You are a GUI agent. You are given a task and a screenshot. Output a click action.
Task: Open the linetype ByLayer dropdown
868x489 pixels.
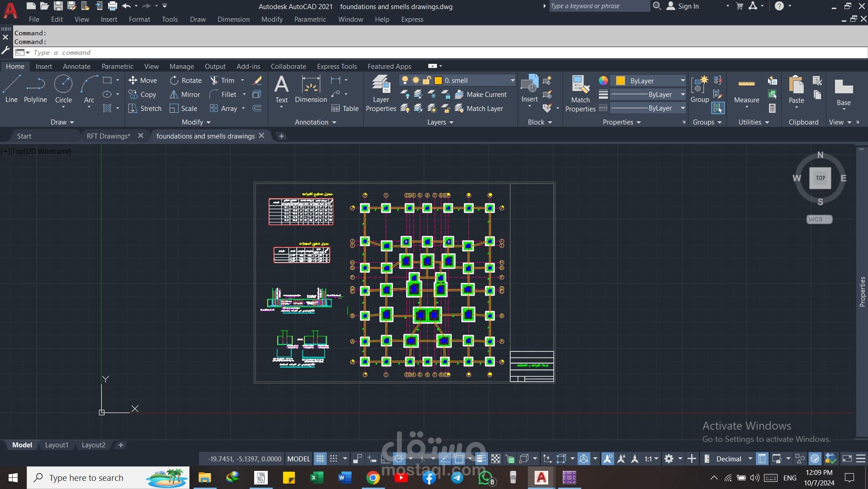coord(648,108)
